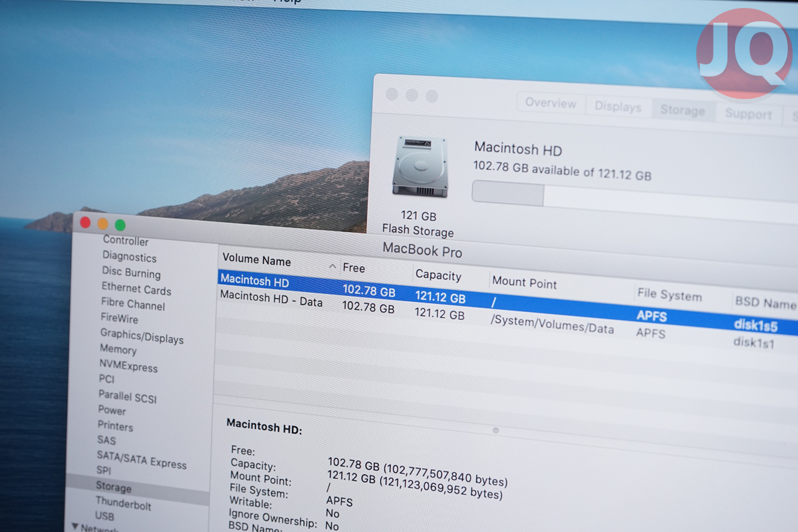Click the 102.78 GB free value in the disk1s5 row
This screenshot has height=532, width=798.
pos(368,291)
